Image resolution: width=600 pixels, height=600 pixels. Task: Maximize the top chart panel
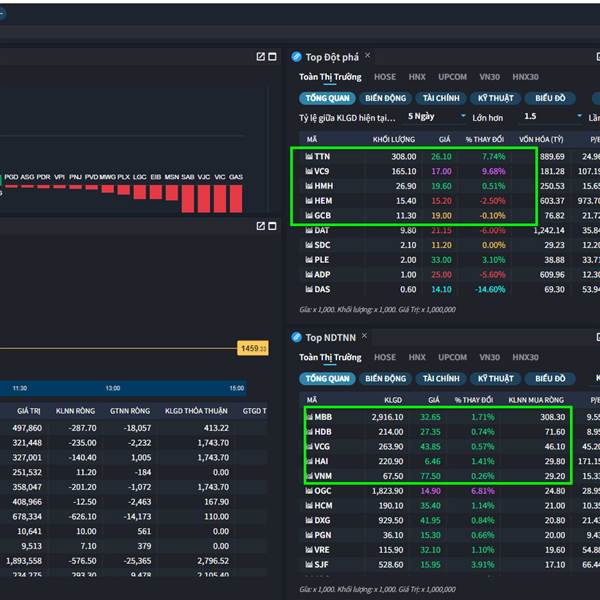[272, 57]
